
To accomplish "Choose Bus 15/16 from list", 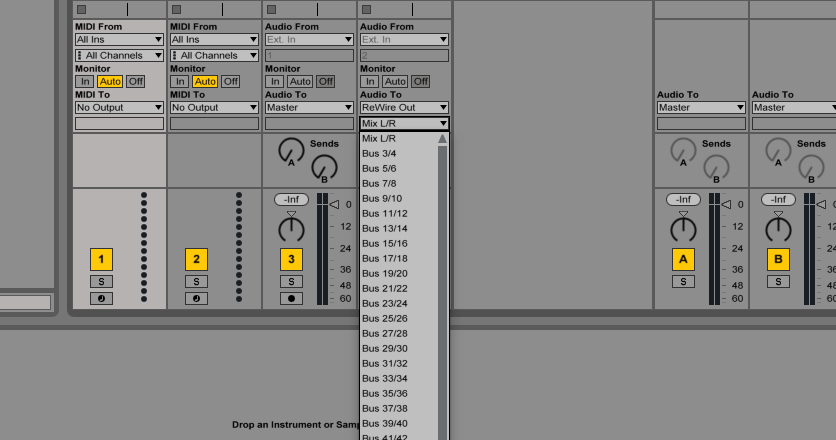I will (x=399, y=244).
